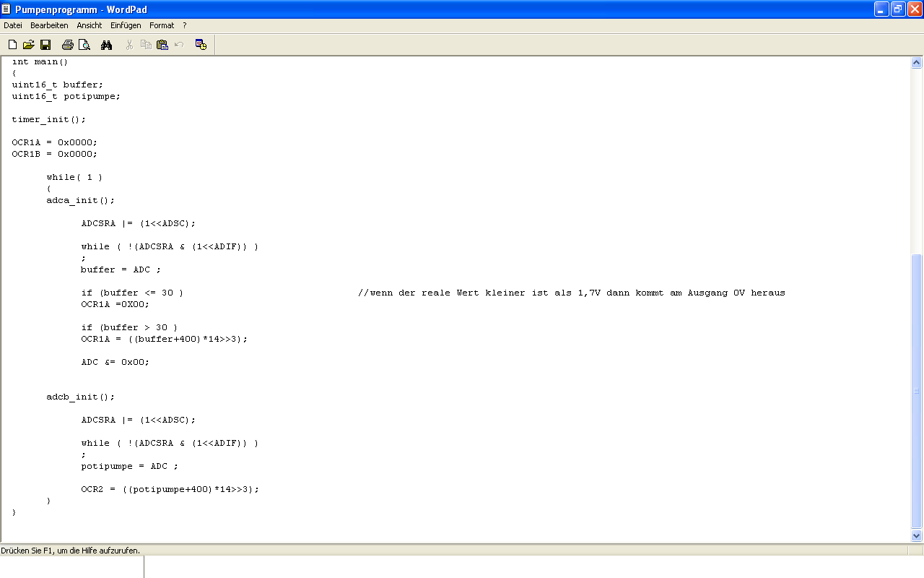Image resolution: width=924 pixels, height=578 pixels.
Task: Minimize the WordPad window
Action: [881, 9]
